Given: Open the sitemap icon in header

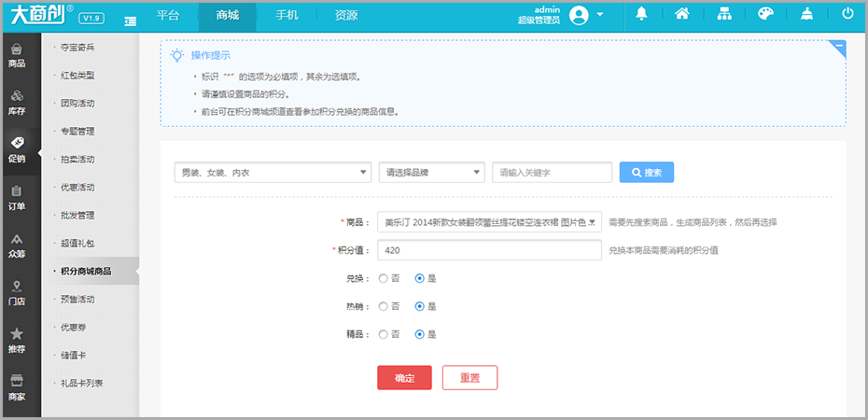Looking at the screenshot, I should pos(724,14).
